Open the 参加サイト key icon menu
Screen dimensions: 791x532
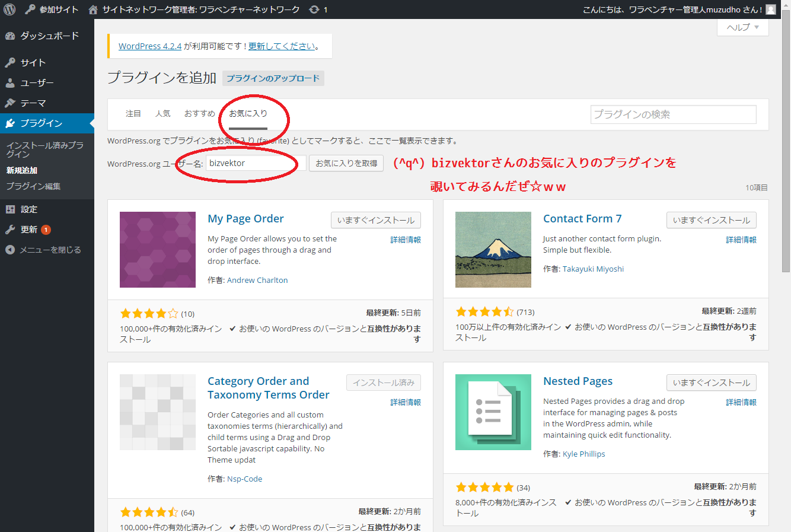pos(30,9)
